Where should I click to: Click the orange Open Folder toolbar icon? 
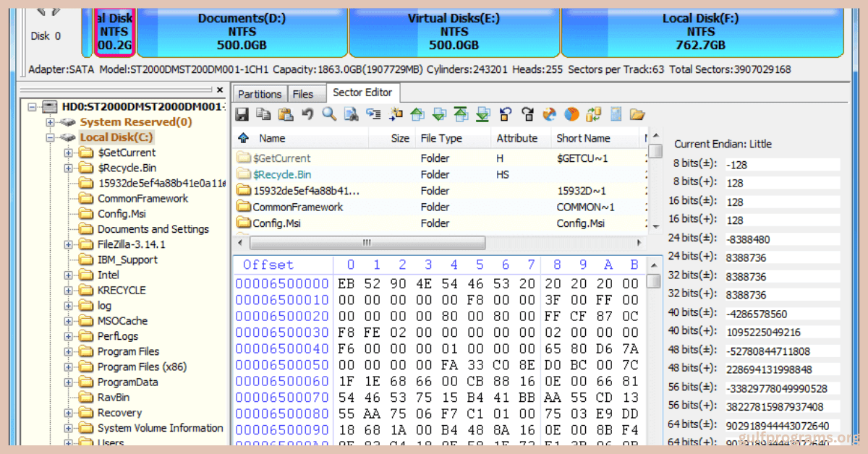coord(637,113)
